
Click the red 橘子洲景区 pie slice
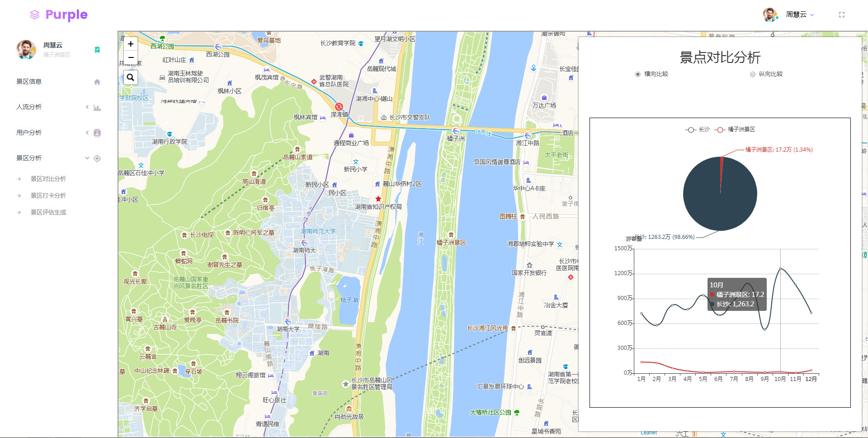[x=721, y=170]
